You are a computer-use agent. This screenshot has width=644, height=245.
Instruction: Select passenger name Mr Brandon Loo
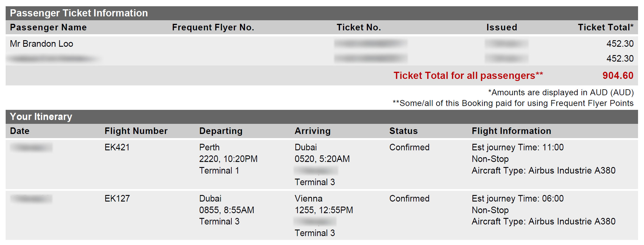tap(41, 44)
